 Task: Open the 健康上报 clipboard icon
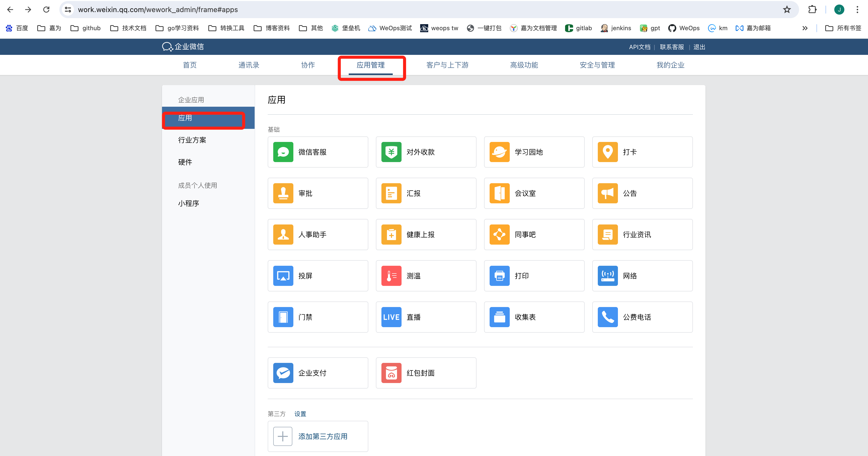coord(391,235)
